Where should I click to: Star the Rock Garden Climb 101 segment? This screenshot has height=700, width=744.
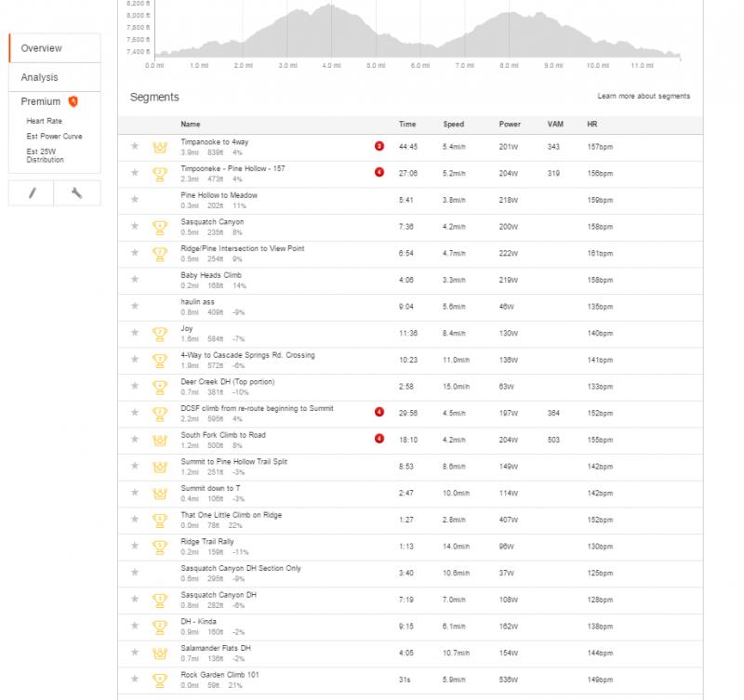click(x=135, y=679)
